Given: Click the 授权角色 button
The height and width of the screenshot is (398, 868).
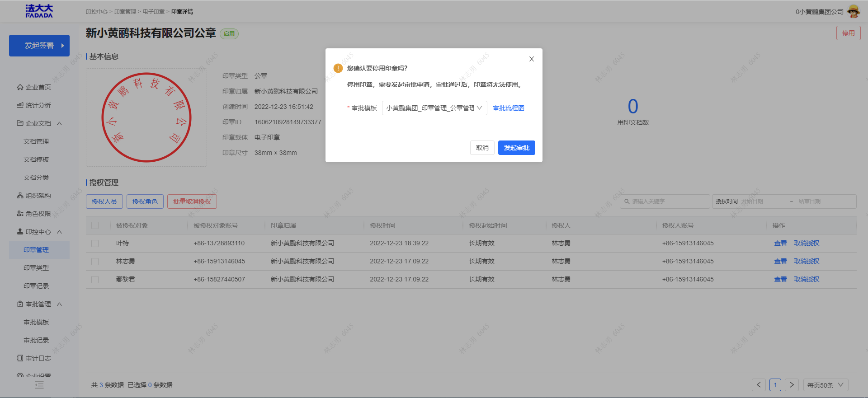Looking at the screenshot, I should click(145, 201).
